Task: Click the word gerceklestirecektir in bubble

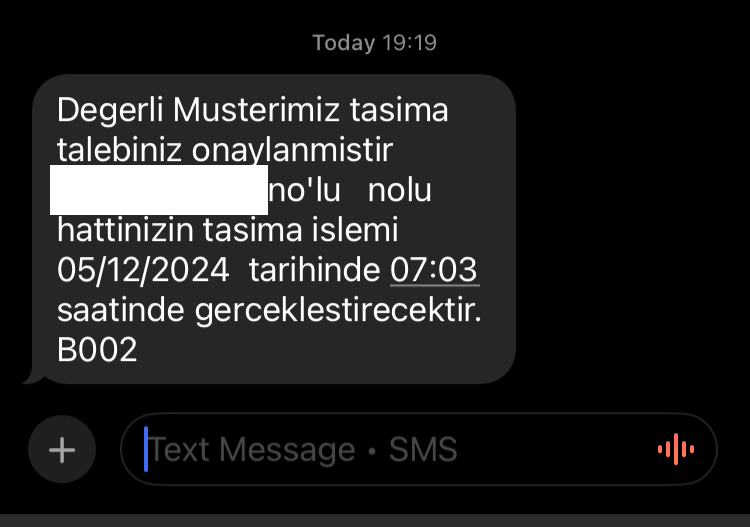Action: point(338,310)
